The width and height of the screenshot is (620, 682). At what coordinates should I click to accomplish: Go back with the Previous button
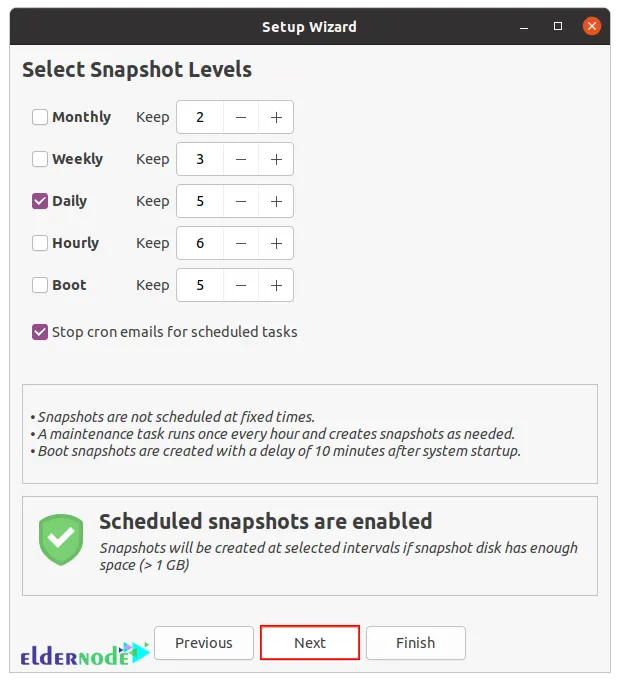click(203, 643)
